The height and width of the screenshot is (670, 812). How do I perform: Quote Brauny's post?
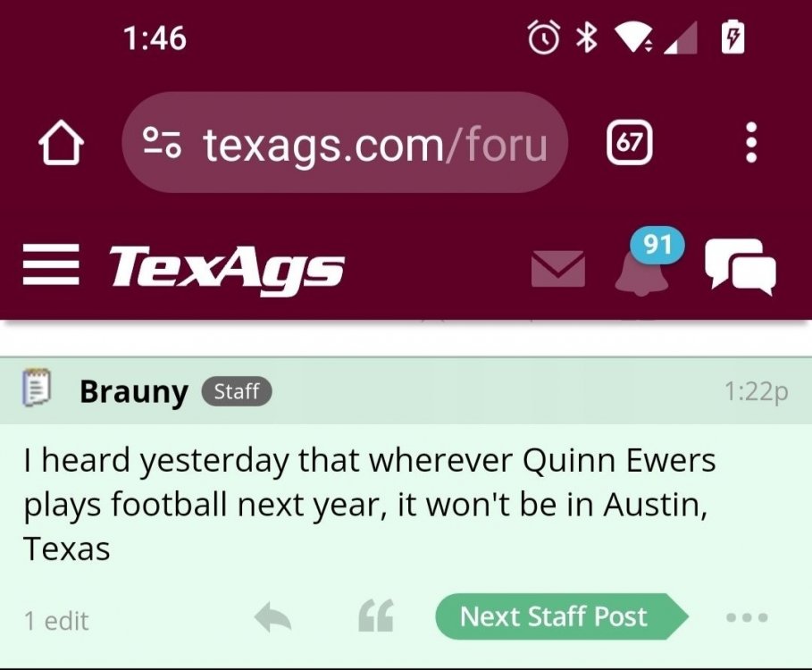click(x=375, y=616)
